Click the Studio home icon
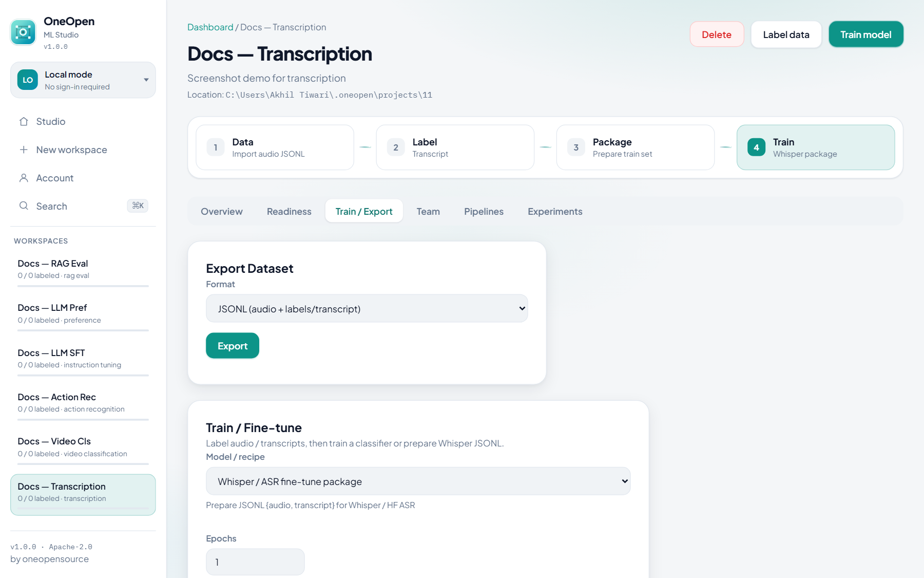924x578 pixels. pos(24,122)
